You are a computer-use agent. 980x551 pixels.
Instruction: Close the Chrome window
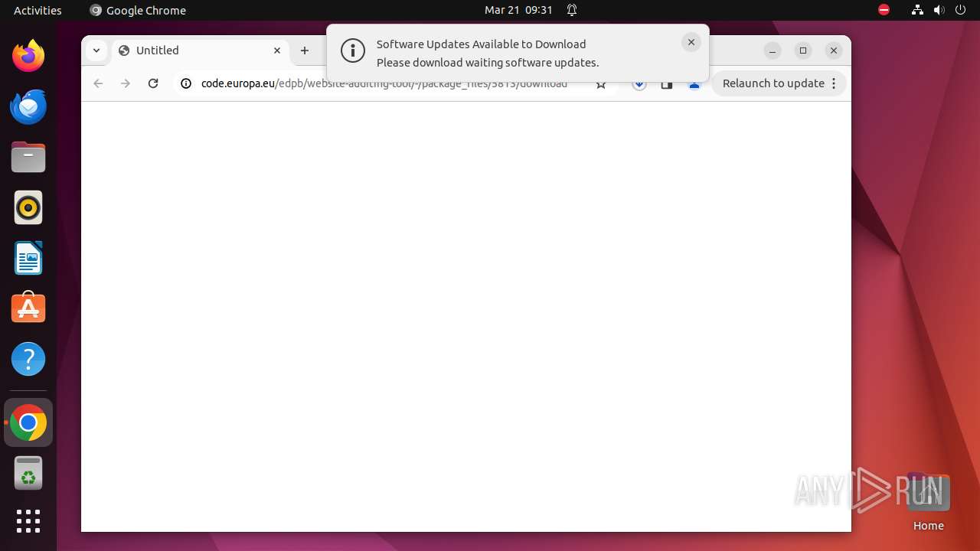coord(834,51)
